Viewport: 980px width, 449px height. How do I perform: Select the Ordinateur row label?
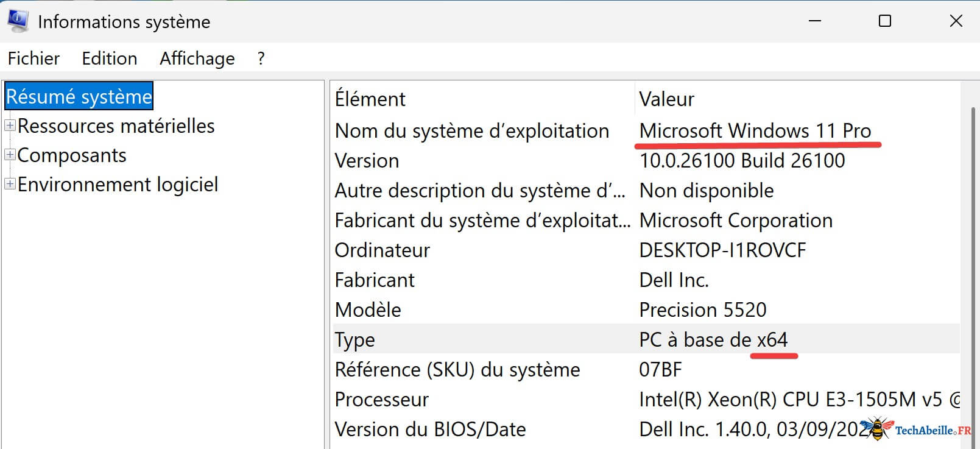point(382,250)
